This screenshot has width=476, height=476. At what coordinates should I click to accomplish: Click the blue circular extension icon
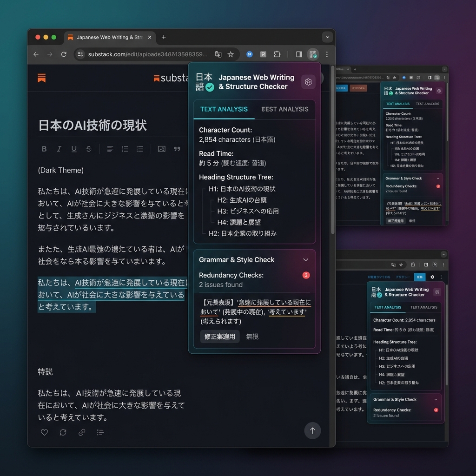250,54
